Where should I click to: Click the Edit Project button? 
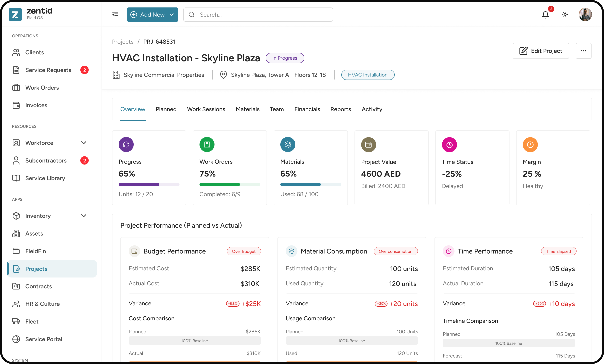(x=541, y=51)
